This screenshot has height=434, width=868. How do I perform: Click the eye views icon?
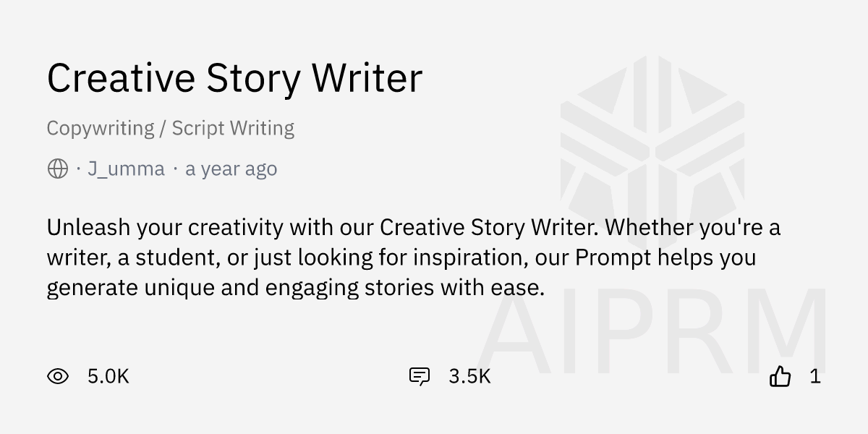tap(58, 376)
